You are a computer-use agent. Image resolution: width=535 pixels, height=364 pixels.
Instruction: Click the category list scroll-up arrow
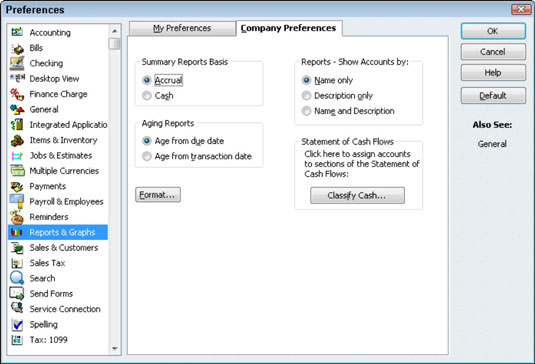coord(115,31)
